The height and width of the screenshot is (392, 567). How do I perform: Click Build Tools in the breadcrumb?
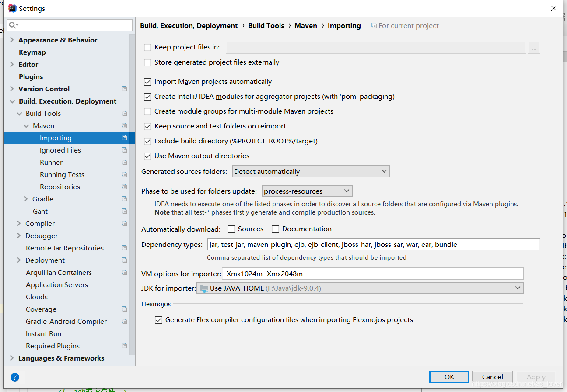click(266, 25)
